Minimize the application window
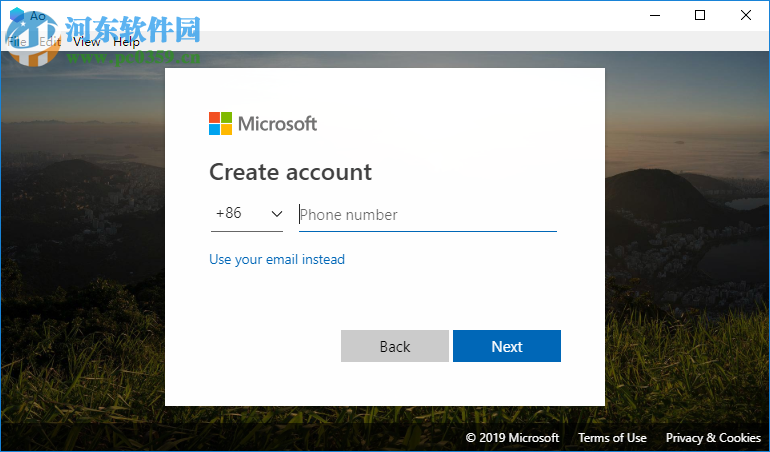The width and height of the screenshot is (770, 452). tap(655, 15)
